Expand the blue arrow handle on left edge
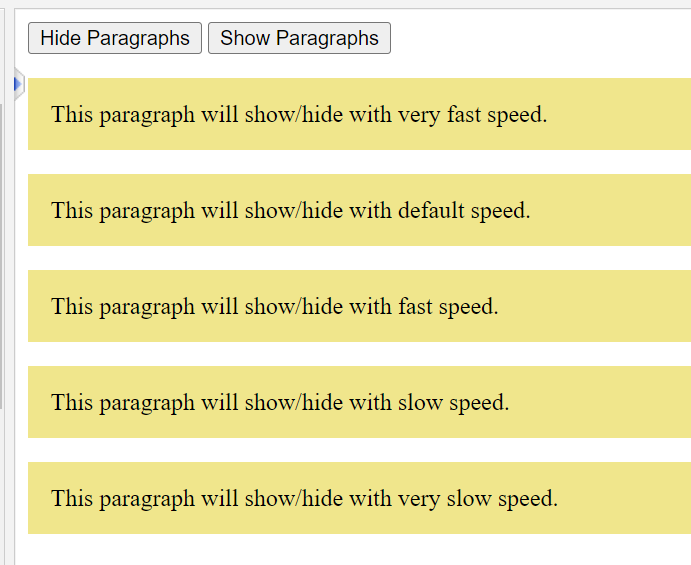691x565 pixels. point(18,85)
